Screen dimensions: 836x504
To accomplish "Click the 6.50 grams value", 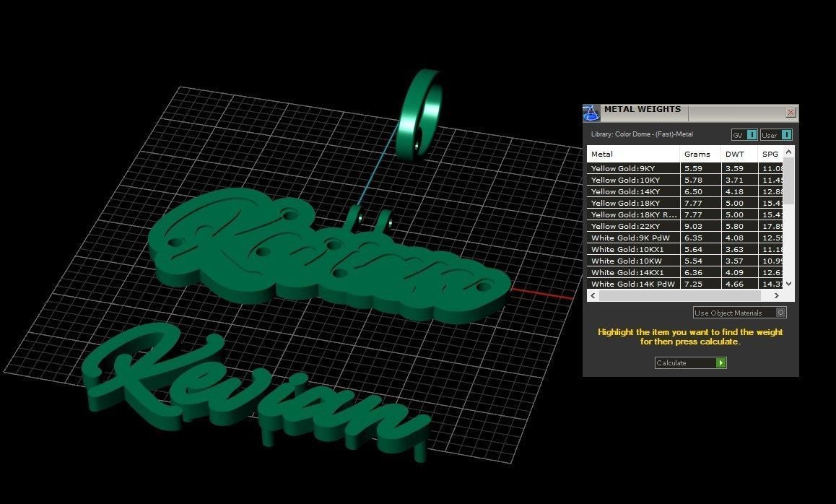I will point(693,191).
